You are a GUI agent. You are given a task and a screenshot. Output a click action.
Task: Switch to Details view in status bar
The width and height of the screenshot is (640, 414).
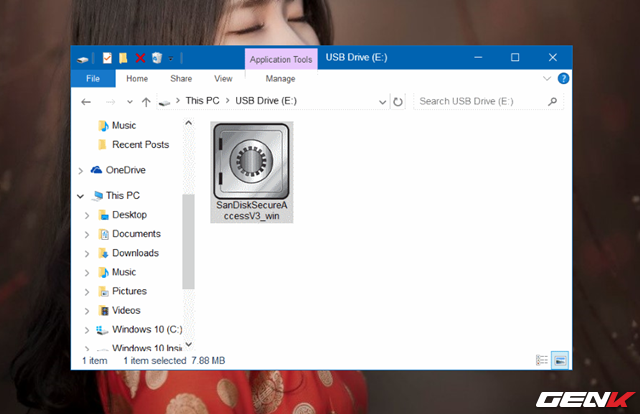(x=542, y=361)
